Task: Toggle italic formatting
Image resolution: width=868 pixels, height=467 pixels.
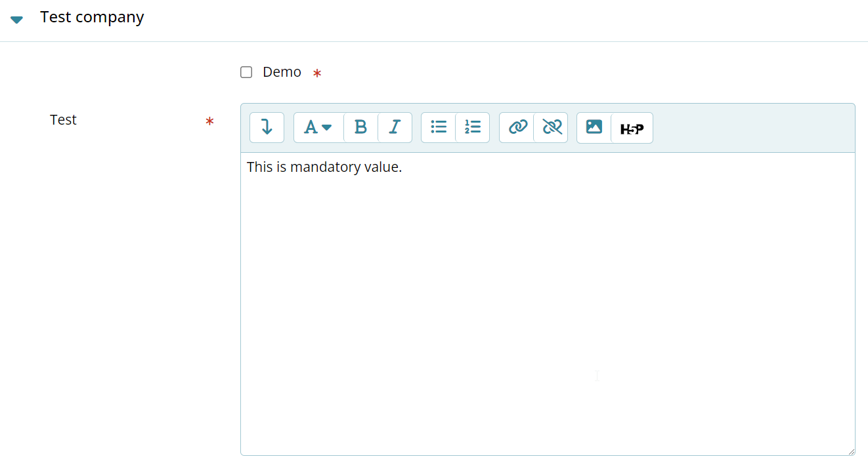Action: coord(395,127)
